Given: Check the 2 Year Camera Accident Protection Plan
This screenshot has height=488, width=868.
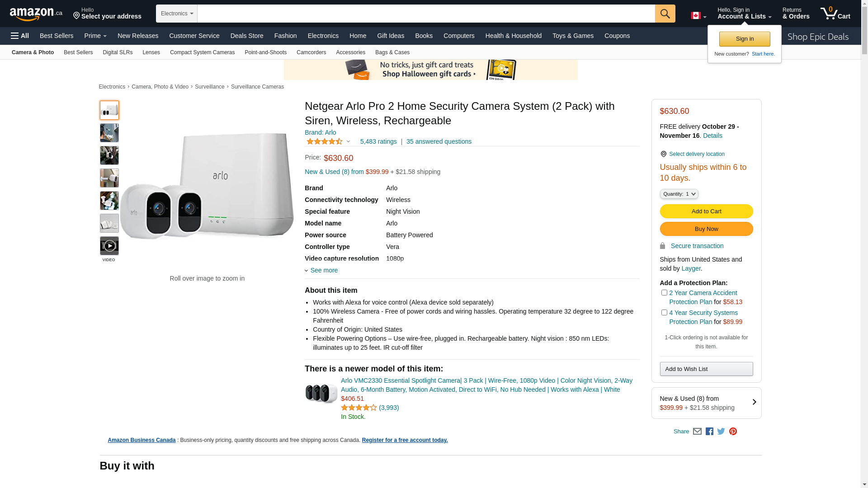Looking at the screenshot, I should [664, 293].
